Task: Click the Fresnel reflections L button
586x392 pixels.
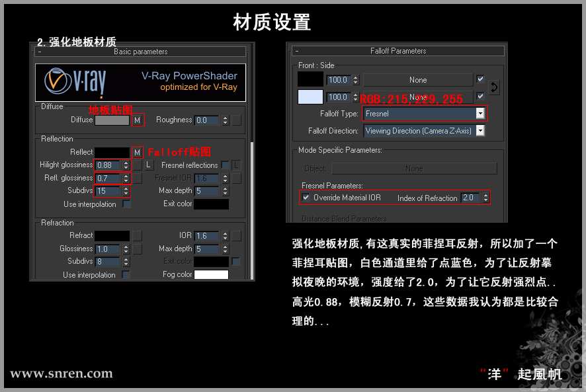Action: click(236, 165)
